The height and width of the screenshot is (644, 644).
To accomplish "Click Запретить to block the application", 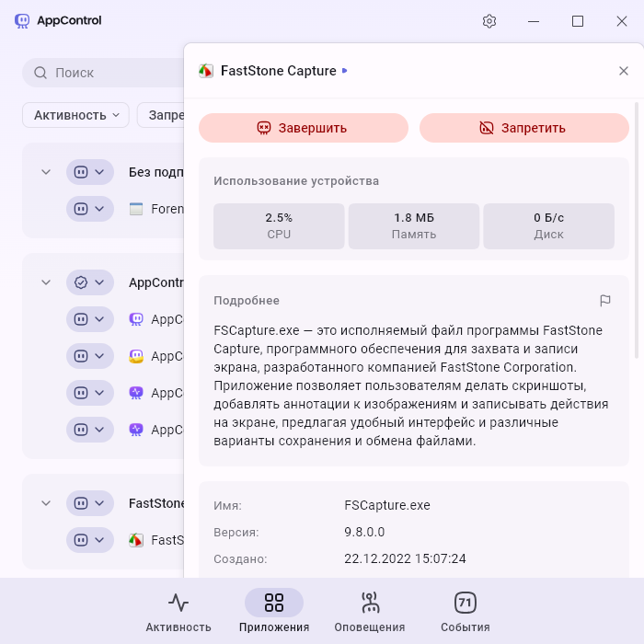I will tap(524, 128).
